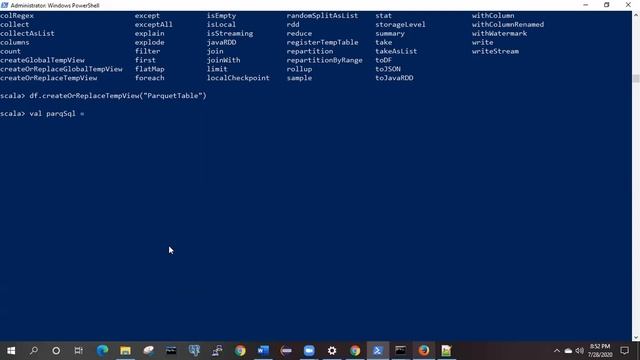Click the vertical scrollbar thumb
The height and width of the screenshot is (360, 640).
[x=636, y=78]
